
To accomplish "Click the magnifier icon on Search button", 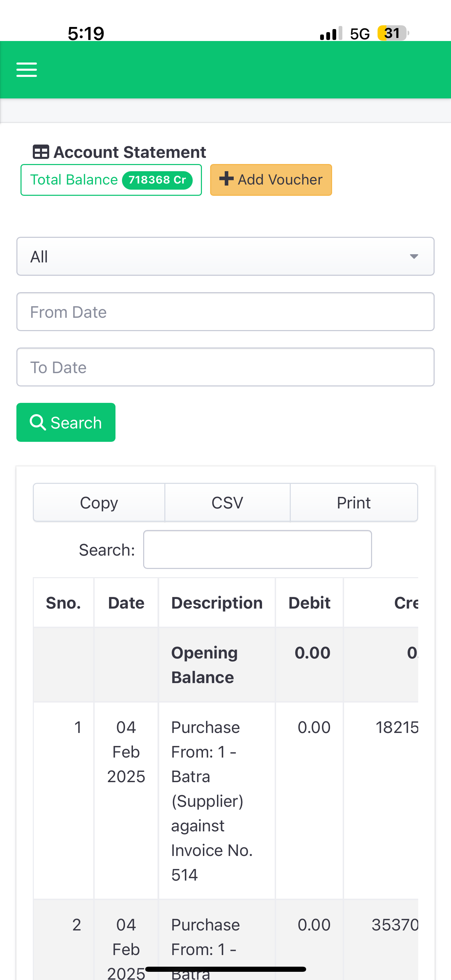I will pos(38,422).
